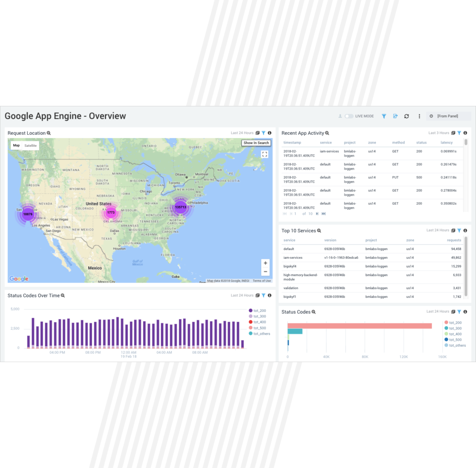Show info for Status Codes Over Time panel
Image resolution: width=476 pixels, height=468 pixels.
pos(269,295)
